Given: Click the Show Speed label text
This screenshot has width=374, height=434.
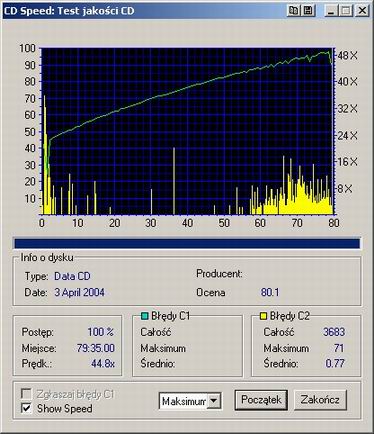Looking at the screenshot, I should [64, 408].
